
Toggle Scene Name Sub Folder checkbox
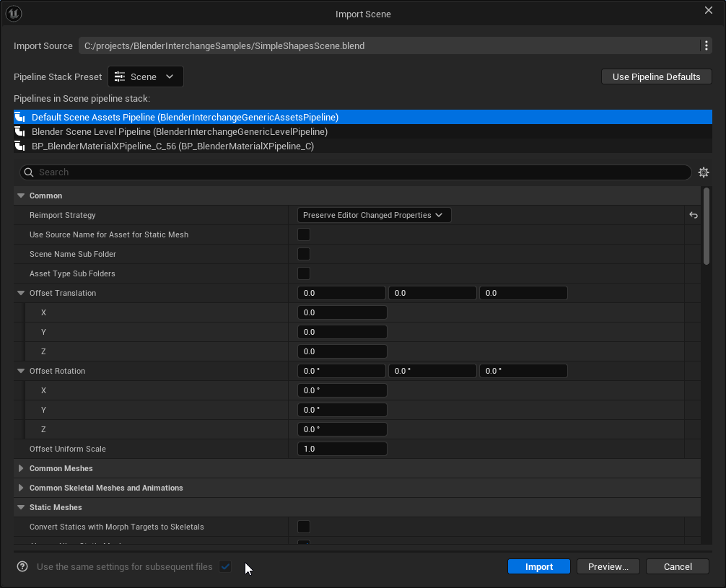304,254
